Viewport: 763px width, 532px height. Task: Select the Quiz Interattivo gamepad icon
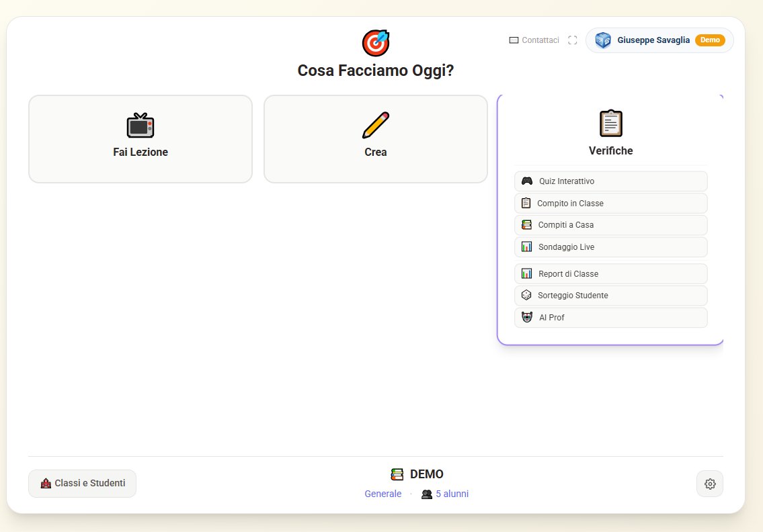pos(526,181)
